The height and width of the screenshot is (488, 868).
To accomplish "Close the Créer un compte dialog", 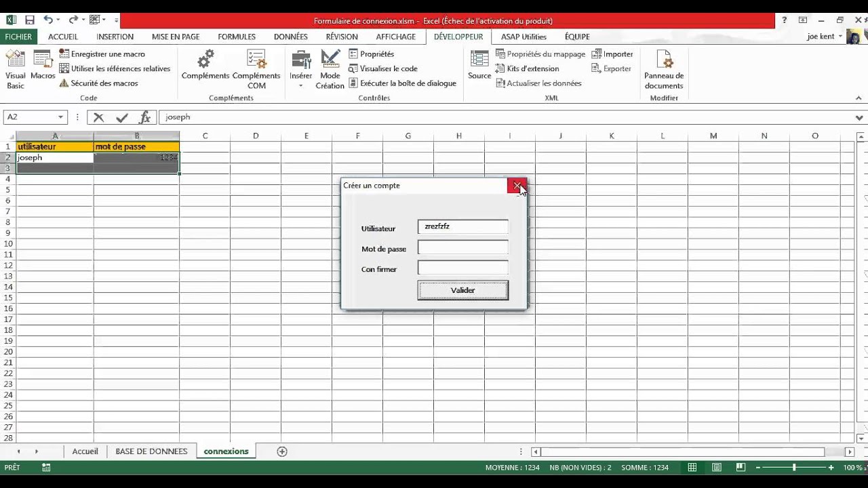I will click(x=517, y=186).
